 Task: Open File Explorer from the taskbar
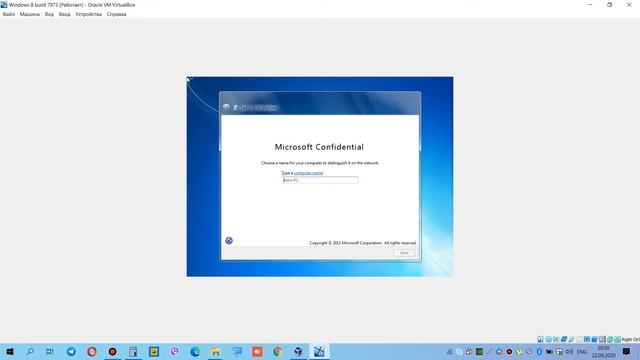click(x=216, y=351)
